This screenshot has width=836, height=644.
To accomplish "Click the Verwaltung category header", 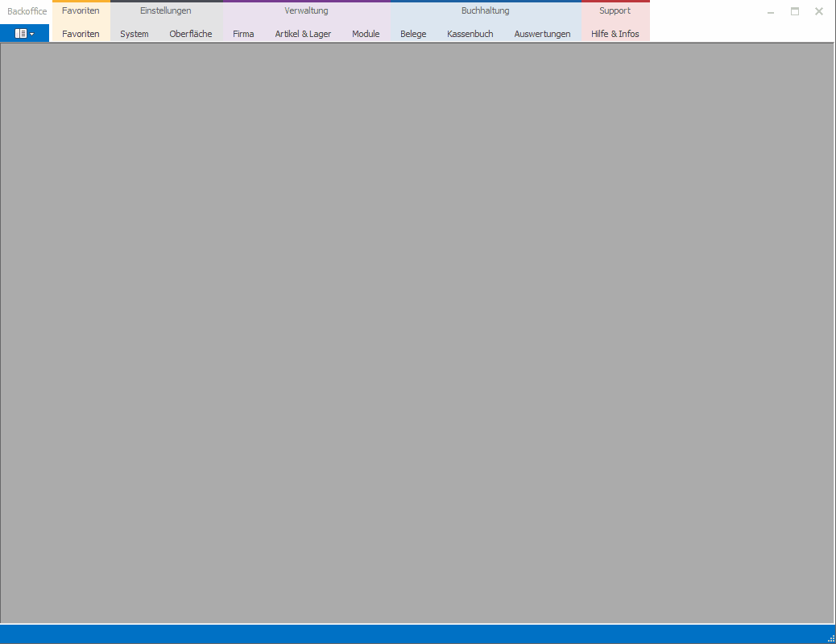I will [307, 10].
